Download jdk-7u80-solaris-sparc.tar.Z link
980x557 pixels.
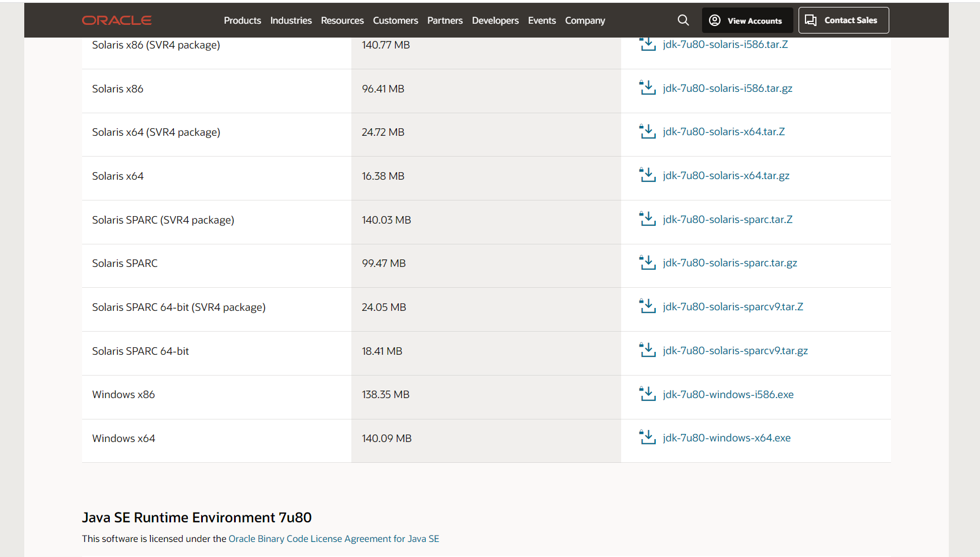point(727,220)
